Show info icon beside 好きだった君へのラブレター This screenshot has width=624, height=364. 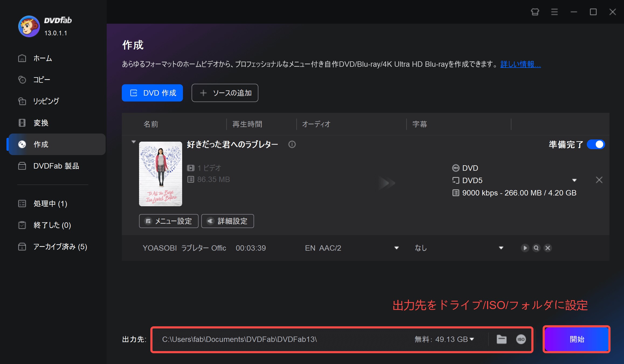[x=292, y=145]
